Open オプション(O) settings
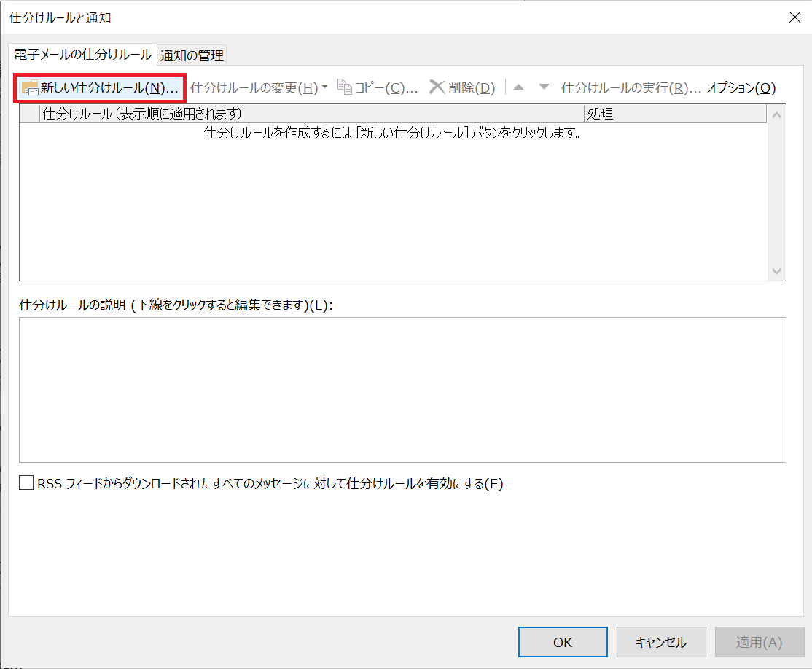Screen dimensions: 812x669 (x=741, y=88)
